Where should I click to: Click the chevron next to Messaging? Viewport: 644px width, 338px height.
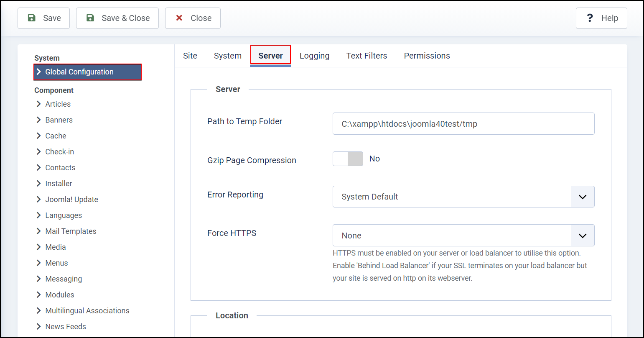[39, 279]
